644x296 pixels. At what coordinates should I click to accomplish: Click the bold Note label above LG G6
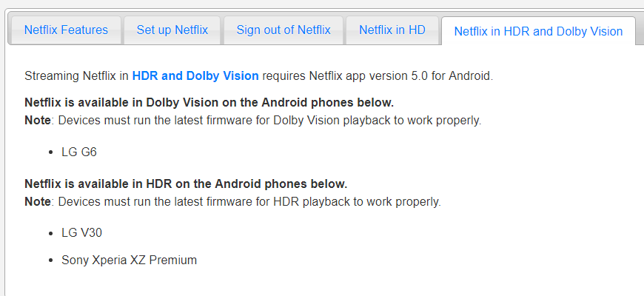point(38,121)
